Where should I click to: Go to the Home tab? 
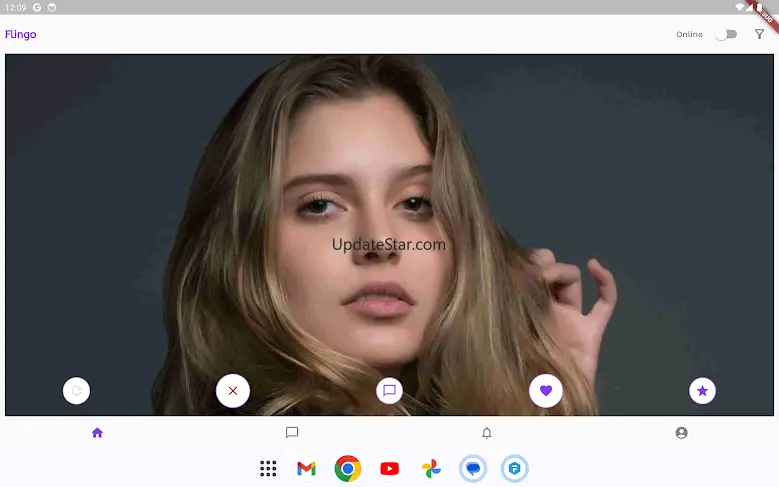click(97, 433)
